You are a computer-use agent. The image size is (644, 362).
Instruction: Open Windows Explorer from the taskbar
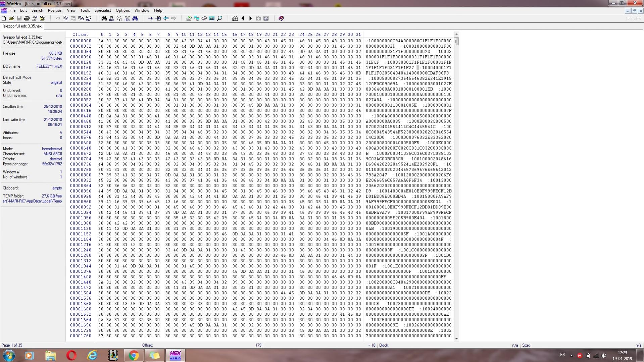50,355
